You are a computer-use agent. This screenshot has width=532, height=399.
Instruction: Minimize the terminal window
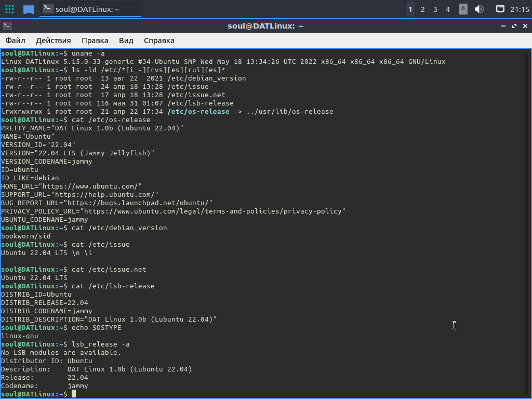click(x=503, y=26)
